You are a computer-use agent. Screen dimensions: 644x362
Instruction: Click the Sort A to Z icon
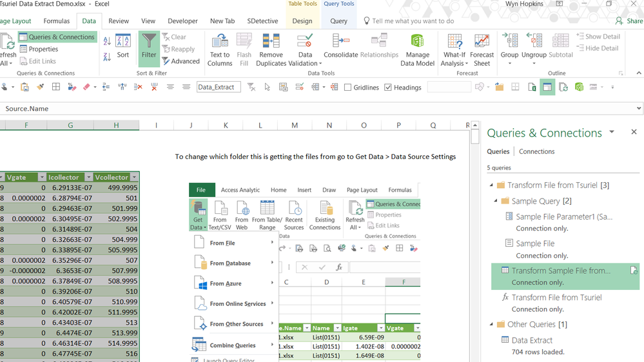click(107, 41)
